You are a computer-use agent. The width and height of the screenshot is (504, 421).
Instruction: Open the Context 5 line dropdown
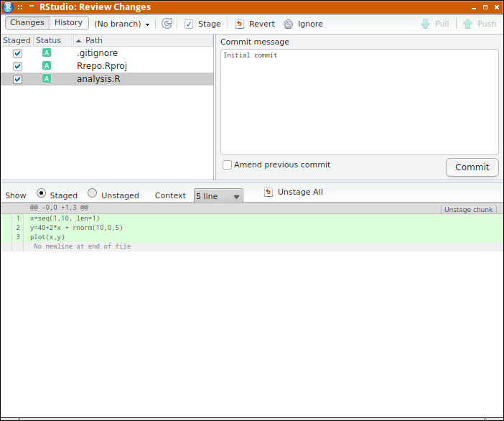pos(218,196)
